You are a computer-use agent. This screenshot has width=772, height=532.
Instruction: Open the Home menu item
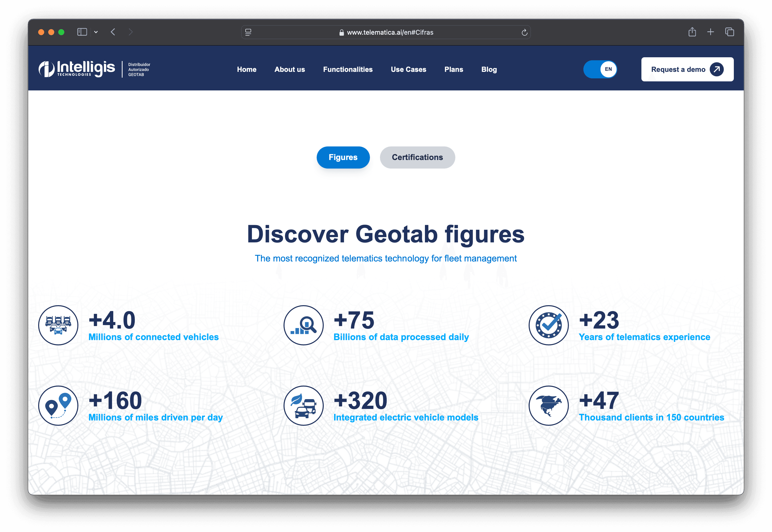(247, 69)
